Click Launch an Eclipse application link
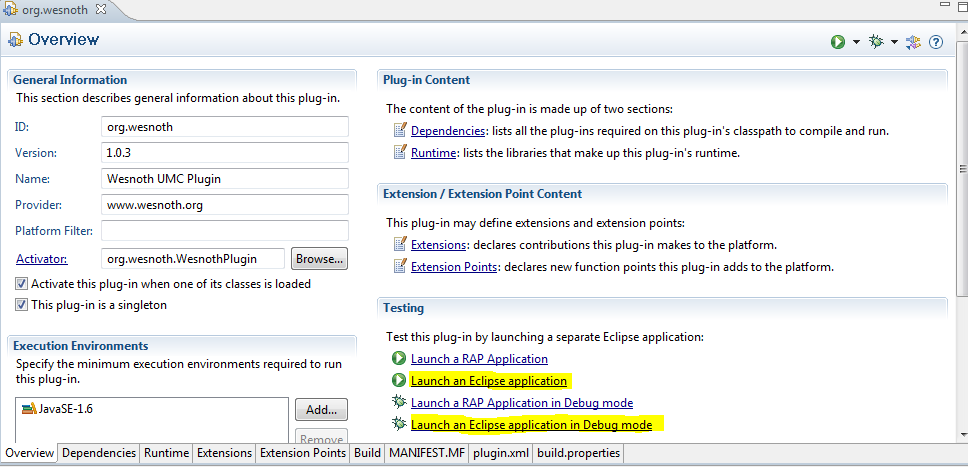Viewport: 968px width, 467px height. tap(488, 381)
